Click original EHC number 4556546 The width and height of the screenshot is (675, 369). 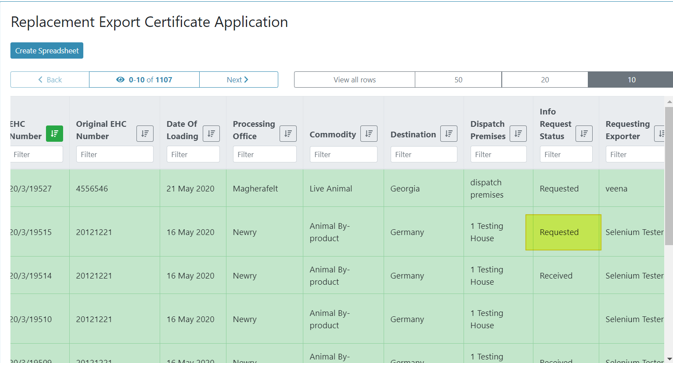click(92, 189)
